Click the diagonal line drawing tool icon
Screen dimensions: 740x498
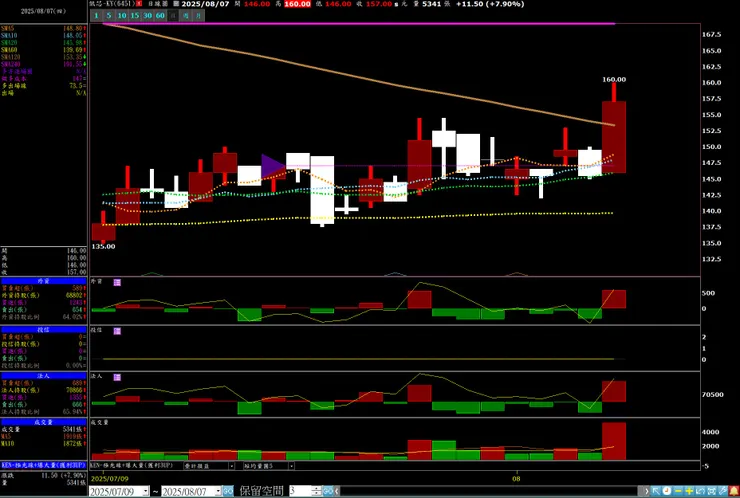click(x=723, y=491)
